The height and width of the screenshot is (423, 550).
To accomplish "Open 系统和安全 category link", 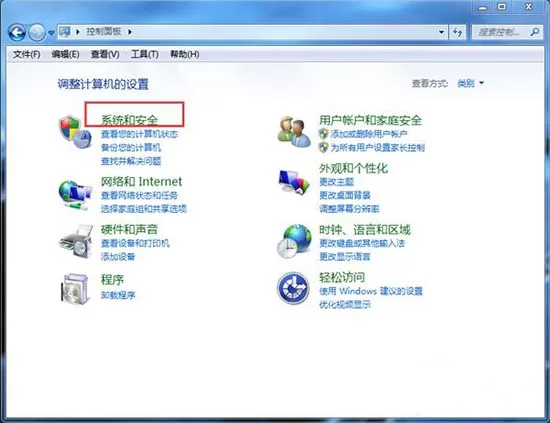I will 130,120.
